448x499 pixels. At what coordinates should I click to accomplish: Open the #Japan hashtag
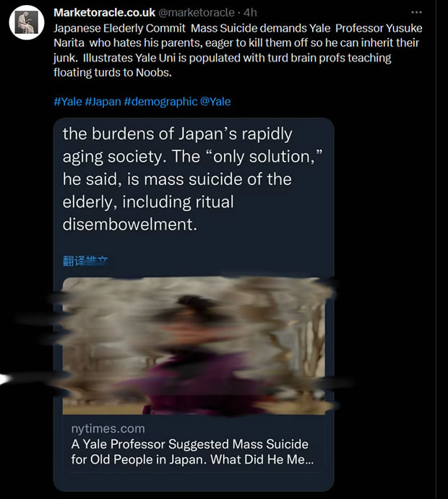(103, 102)
